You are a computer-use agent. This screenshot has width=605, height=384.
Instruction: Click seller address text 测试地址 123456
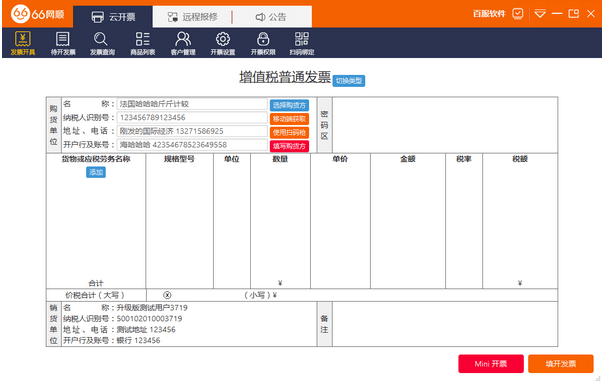(x=146, y=330)
